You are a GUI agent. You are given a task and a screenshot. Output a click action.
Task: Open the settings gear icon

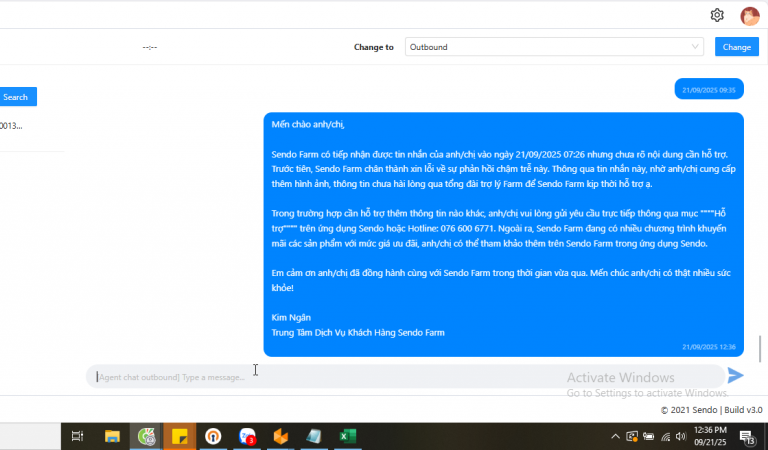click(x=717, y=15)
